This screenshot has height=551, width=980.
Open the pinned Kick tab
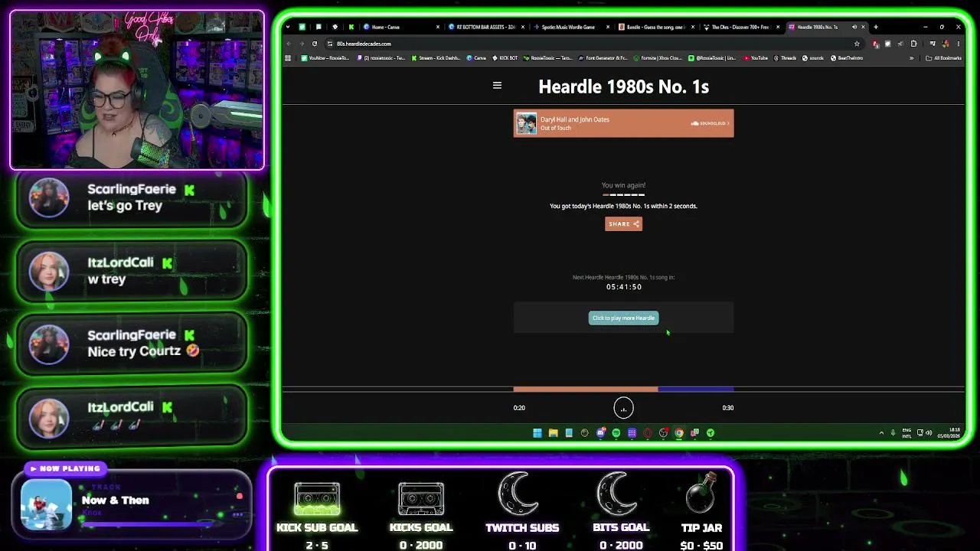point(351,27)
